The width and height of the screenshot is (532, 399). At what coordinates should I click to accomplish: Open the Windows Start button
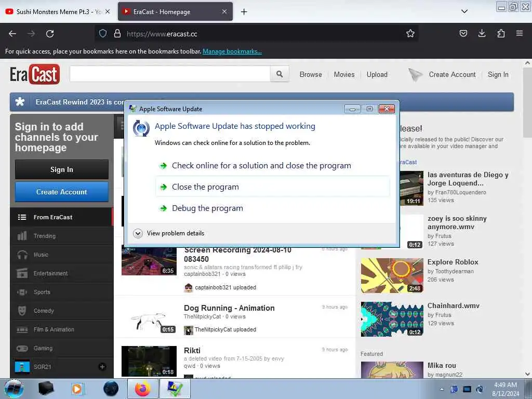point(14,389)
